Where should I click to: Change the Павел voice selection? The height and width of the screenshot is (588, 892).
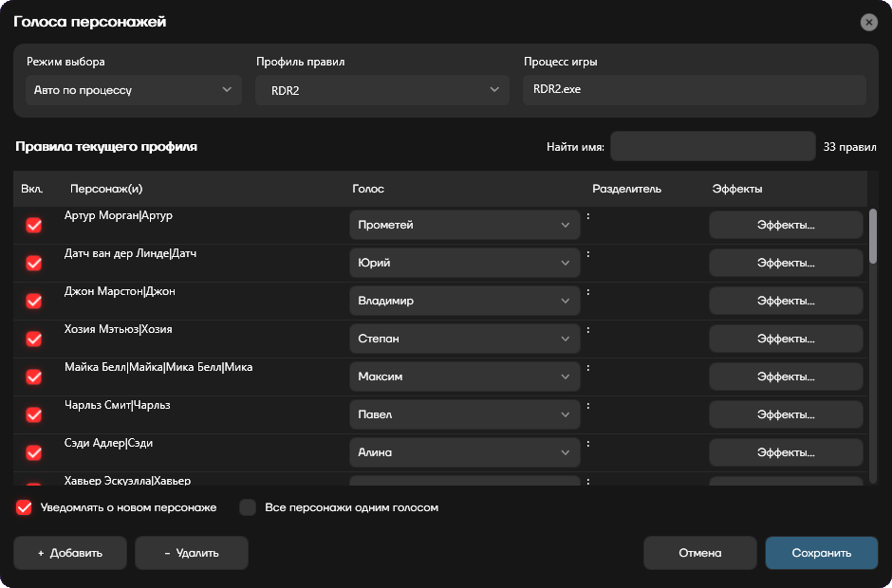tap(465, 414)
